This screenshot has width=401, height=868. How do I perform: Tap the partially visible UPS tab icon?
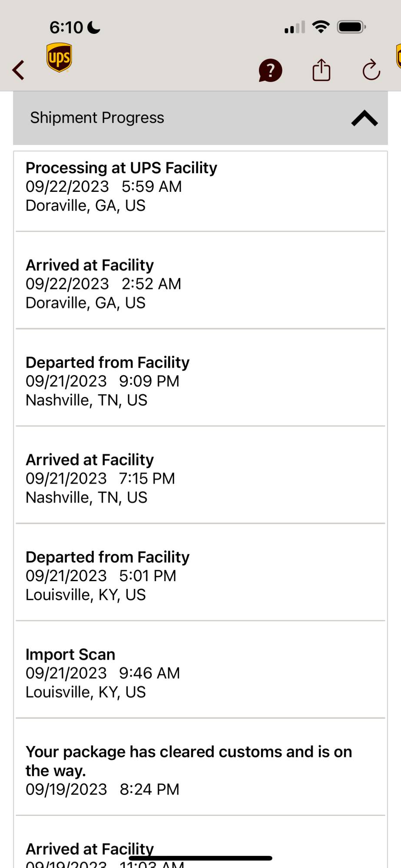pos(398,56)
